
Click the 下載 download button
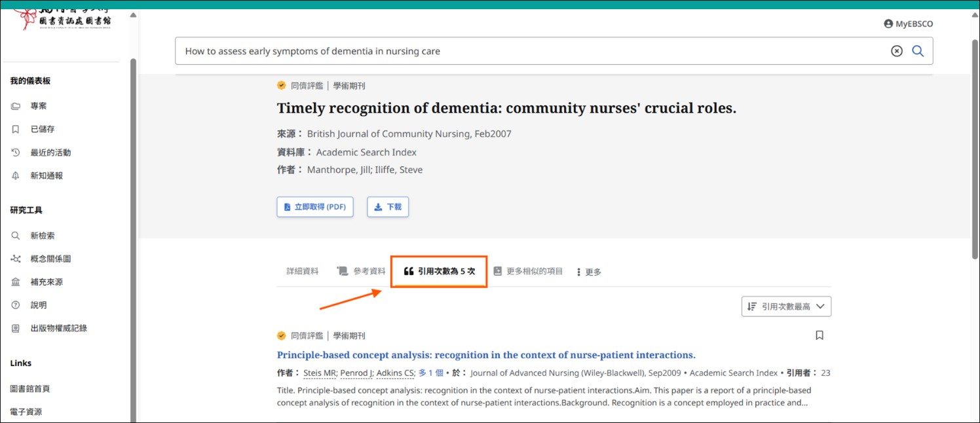pyautogui.click(x=388, y=207)
